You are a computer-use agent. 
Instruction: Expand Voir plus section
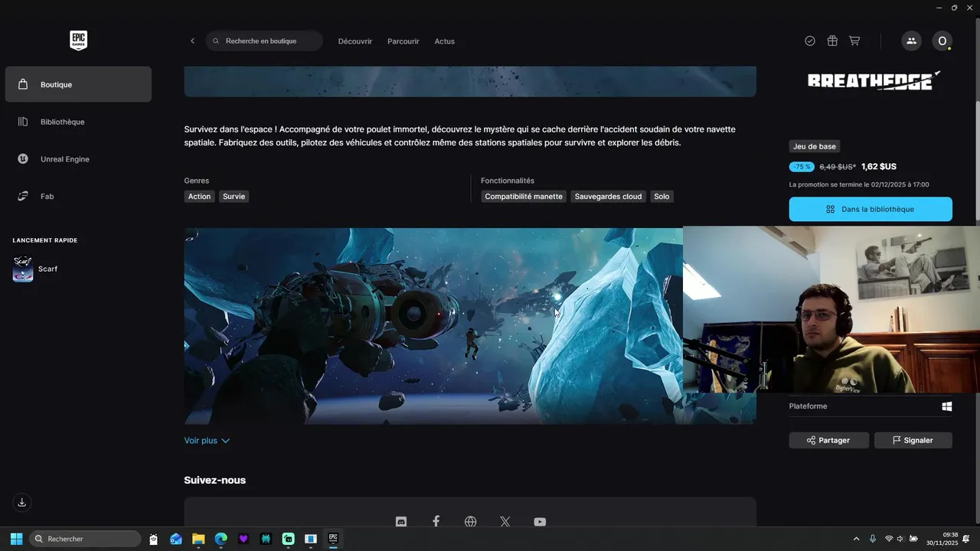pos(207,441)
